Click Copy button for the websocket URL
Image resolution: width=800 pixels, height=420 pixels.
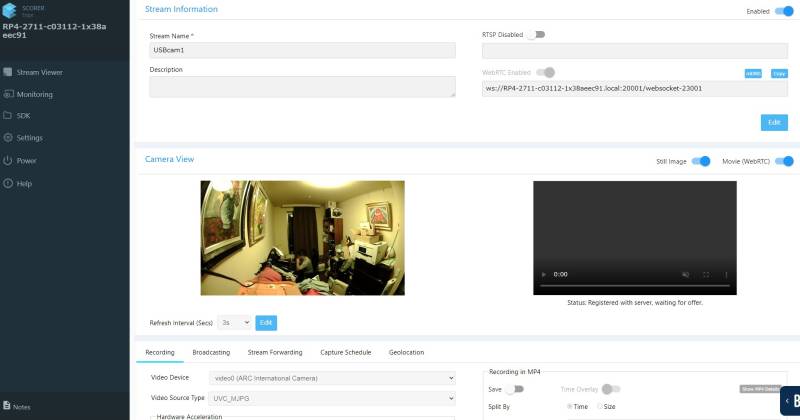pos(779,73)
